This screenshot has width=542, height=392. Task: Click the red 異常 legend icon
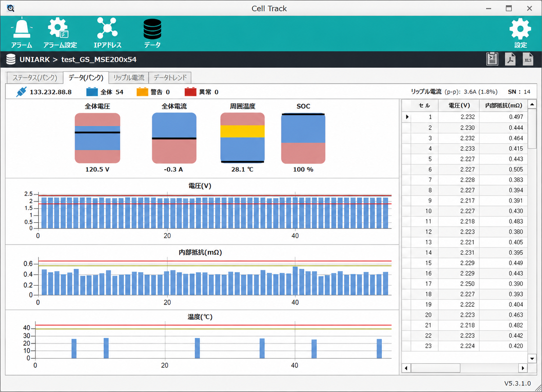(190, 92)
